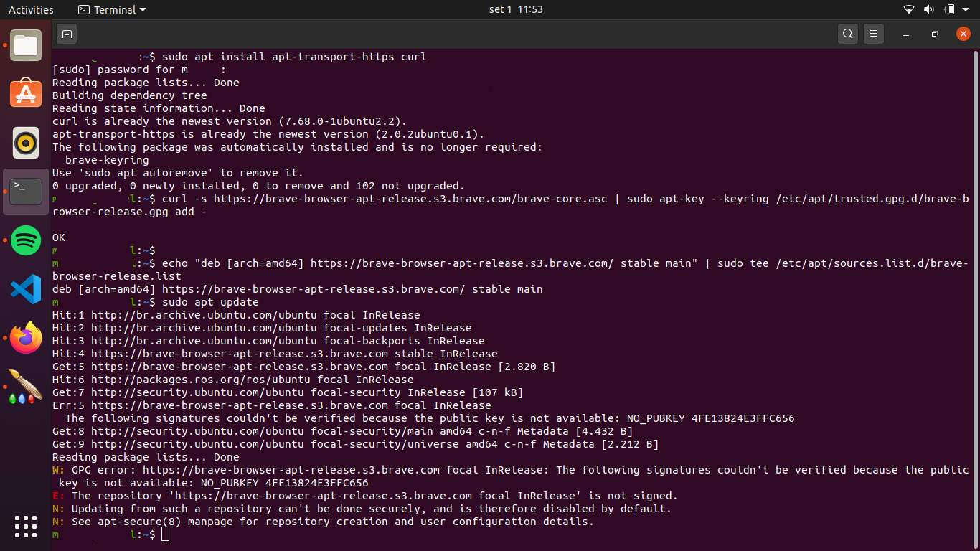Open Firefox web browser
The image size is (980, 551).
click(26, 337)
